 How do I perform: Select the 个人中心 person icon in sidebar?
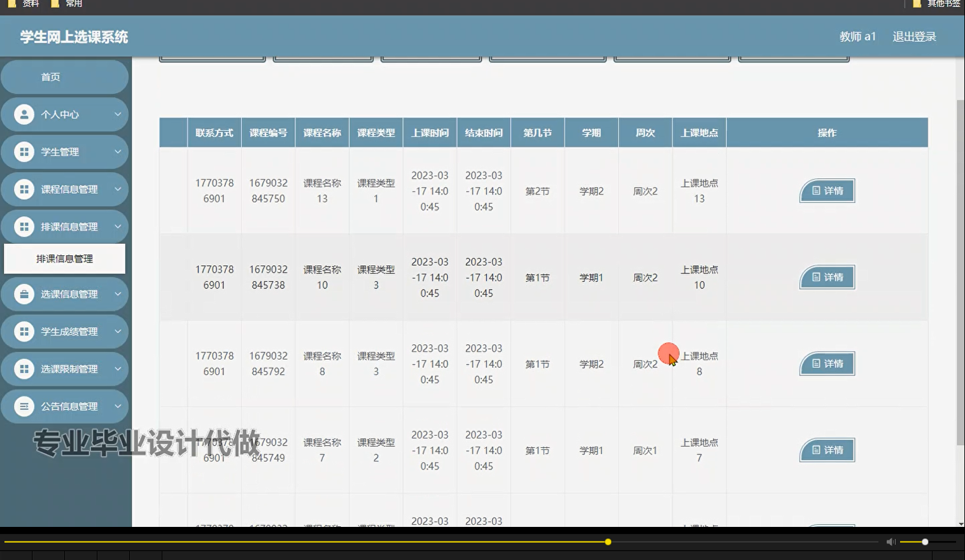click(x=24, y=114)
